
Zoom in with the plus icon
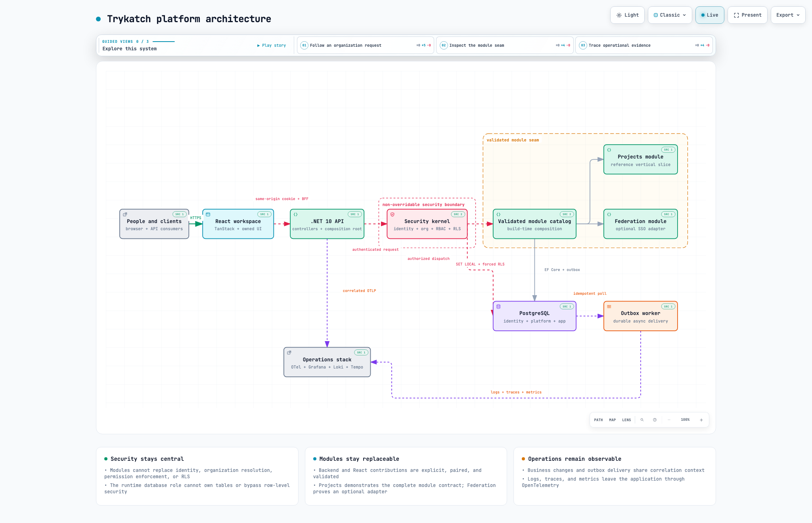coord(701,420)
